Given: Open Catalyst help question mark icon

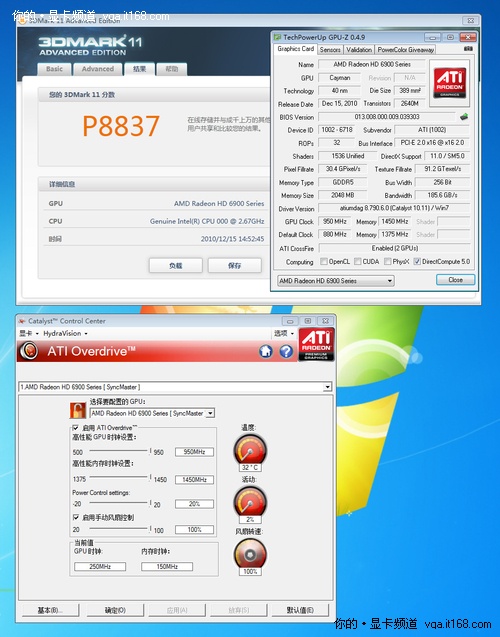Looking at the screenshot, I should tap(286, 351).
